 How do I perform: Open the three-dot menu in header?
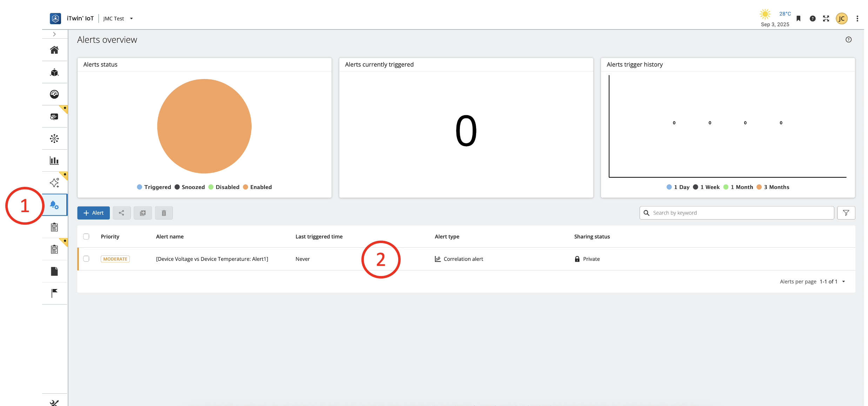[x=857, y=19]
